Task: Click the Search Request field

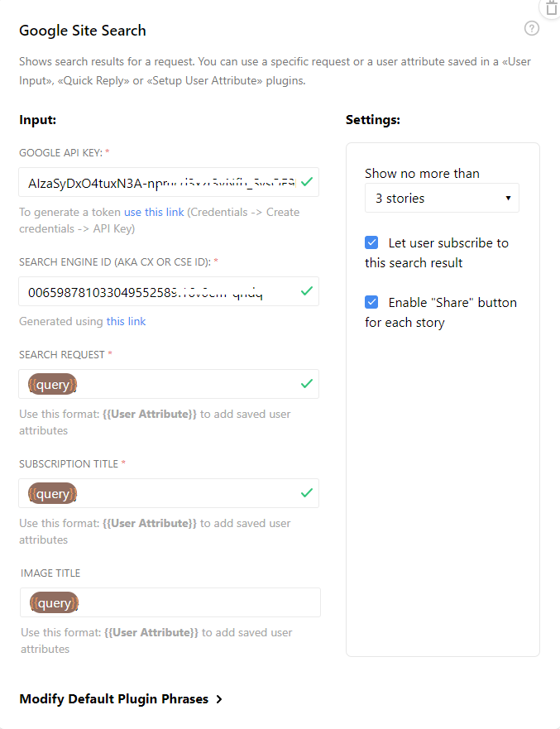Action: 169,384
